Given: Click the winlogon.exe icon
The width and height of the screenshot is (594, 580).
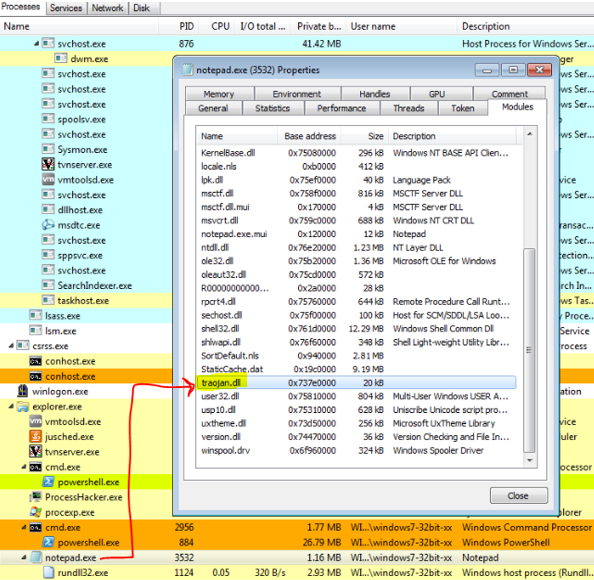Looking at the screenshot, I should tap(23, 391).
